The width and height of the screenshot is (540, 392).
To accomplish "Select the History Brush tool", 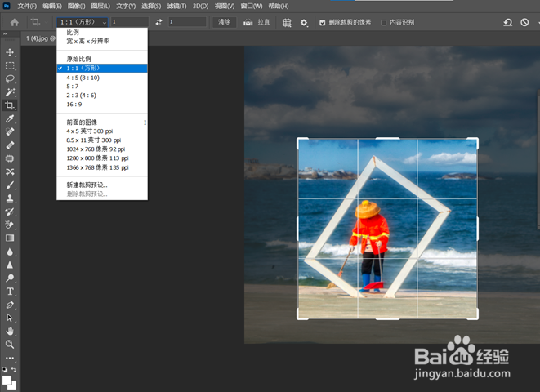I will (10, 212).
